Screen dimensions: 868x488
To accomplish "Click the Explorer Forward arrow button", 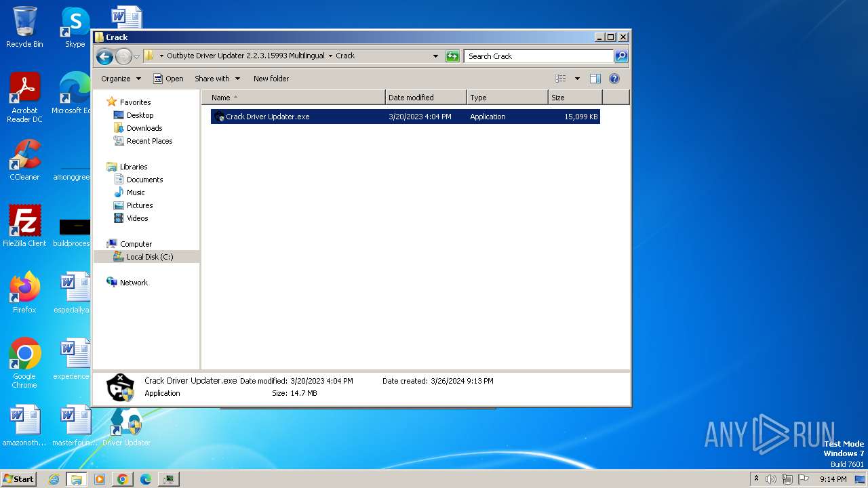I will (123, 56).
